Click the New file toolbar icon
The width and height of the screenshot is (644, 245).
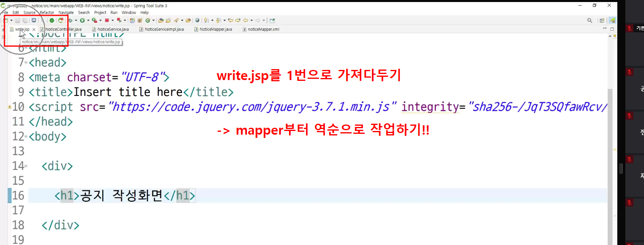pyautogui.click(x=6, y=20)
